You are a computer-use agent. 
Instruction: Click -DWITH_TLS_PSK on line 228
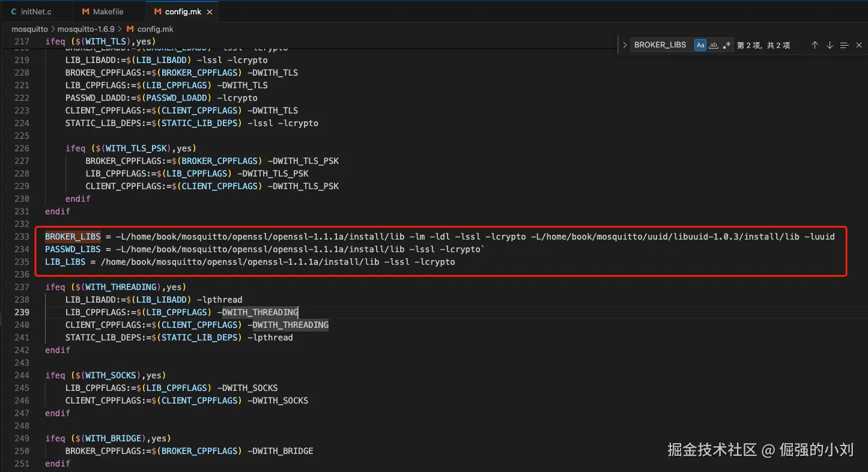[x=273, y=174]
